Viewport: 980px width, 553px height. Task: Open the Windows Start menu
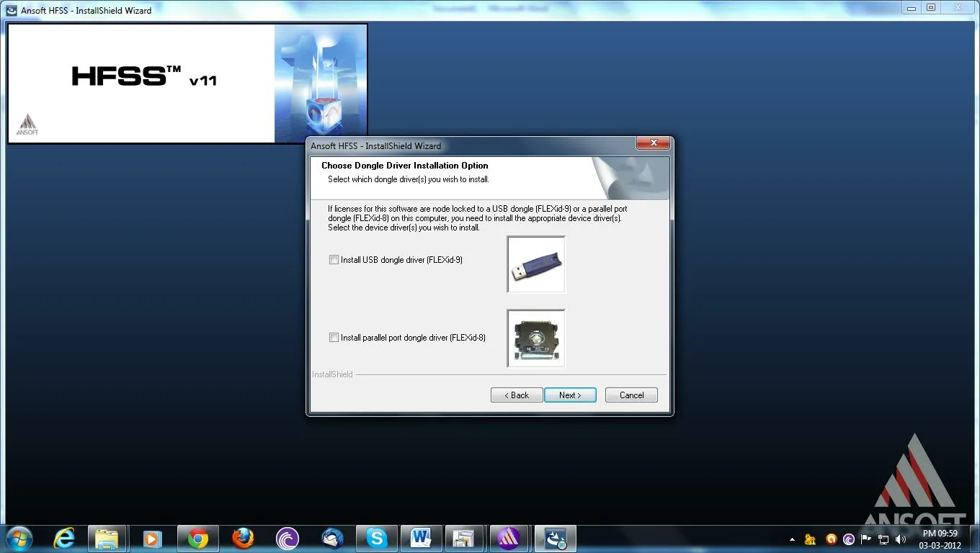coord(19,539)
